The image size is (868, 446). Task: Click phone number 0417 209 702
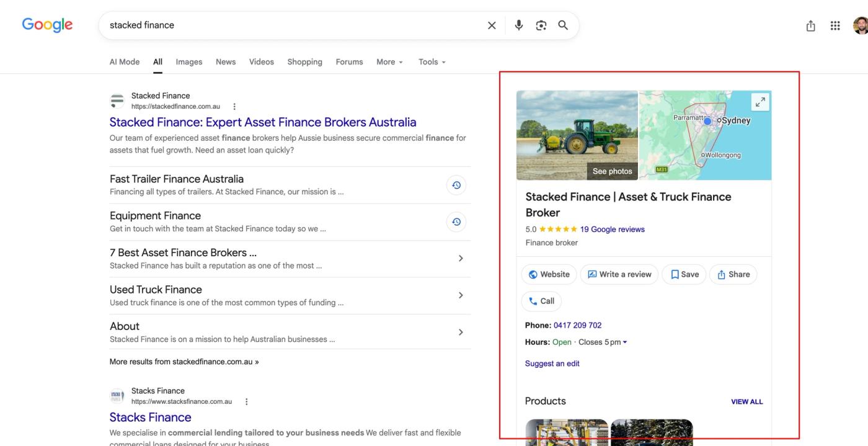[577, 325]
